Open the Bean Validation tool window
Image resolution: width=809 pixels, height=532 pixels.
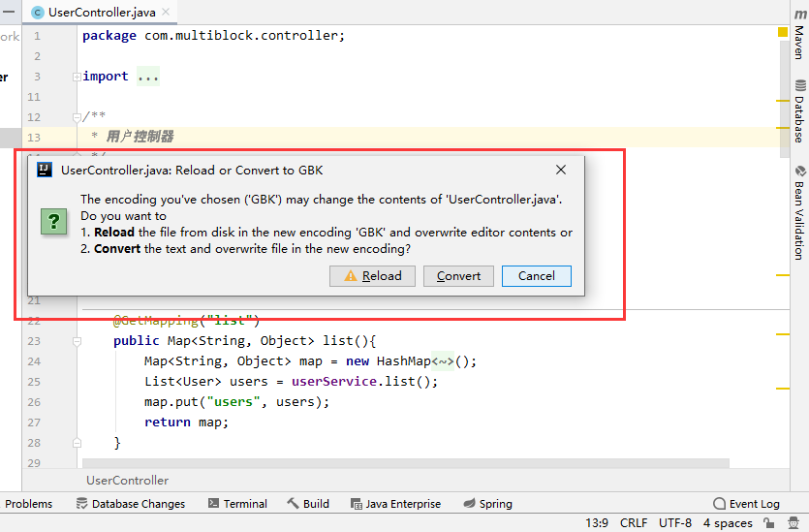point(799,212)
